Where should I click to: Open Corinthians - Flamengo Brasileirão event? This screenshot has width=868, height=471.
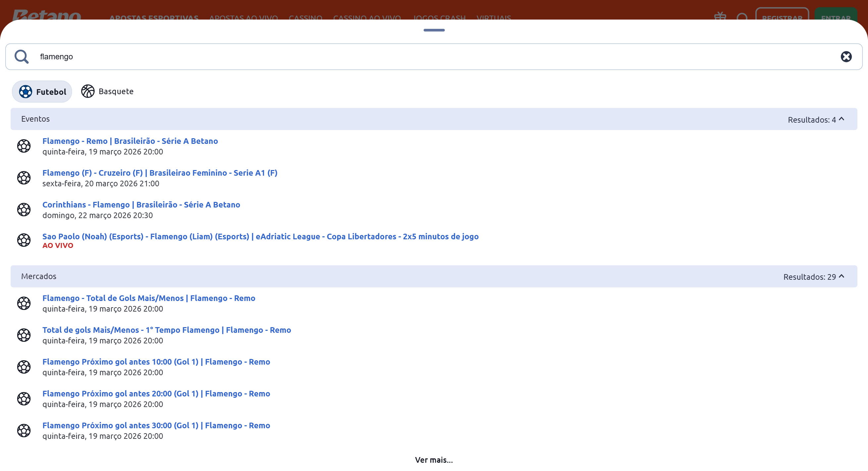pyautogui.click(x=141, y=205)
